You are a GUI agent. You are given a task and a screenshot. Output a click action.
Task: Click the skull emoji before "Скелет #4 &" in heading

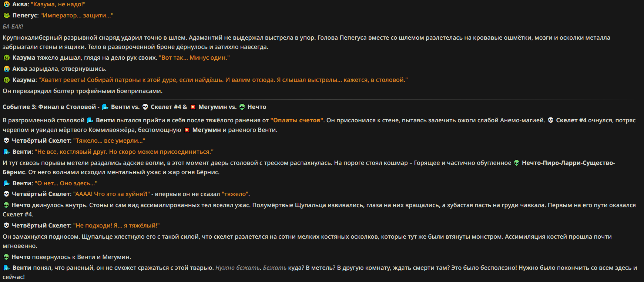(145, 107)
